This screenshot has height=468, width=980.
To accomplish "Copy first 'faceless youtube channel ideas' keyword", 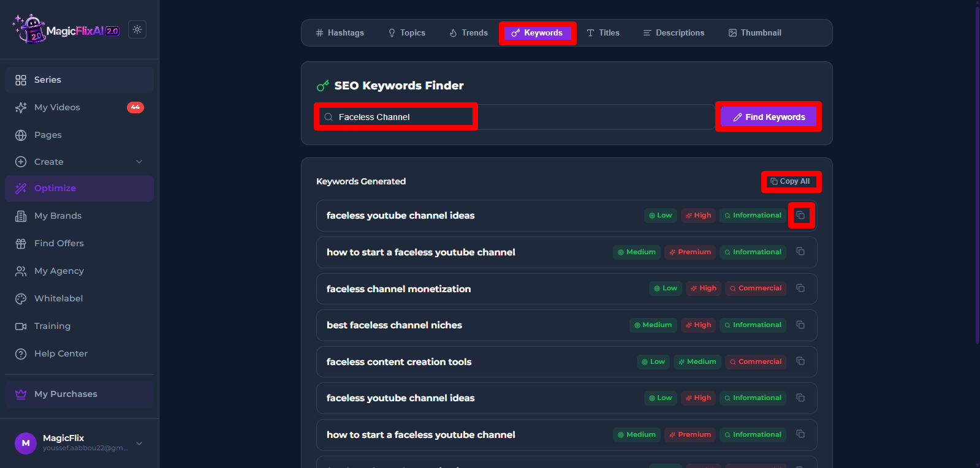I will coord(800,215).
